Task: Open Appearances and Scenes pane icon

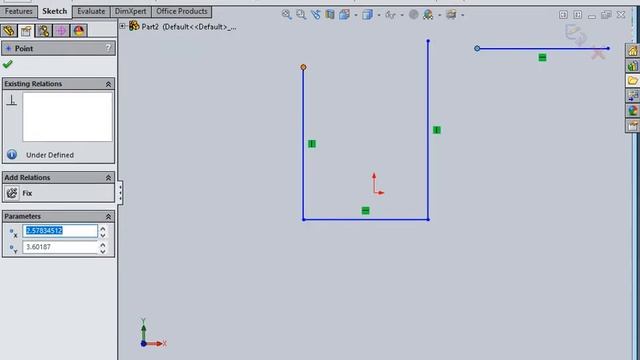Action: pos(632,110)
